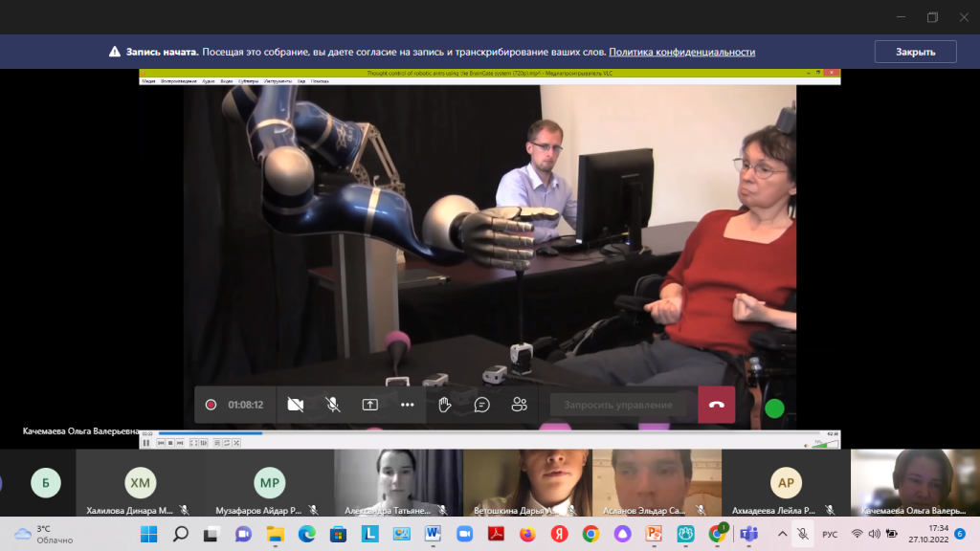
Task: Click VLC next track button
Action: pyautogui.click(x=180, y=443)
